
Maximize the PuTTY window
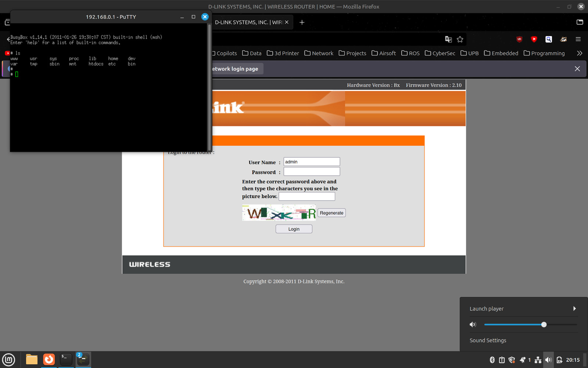[193, 17]
